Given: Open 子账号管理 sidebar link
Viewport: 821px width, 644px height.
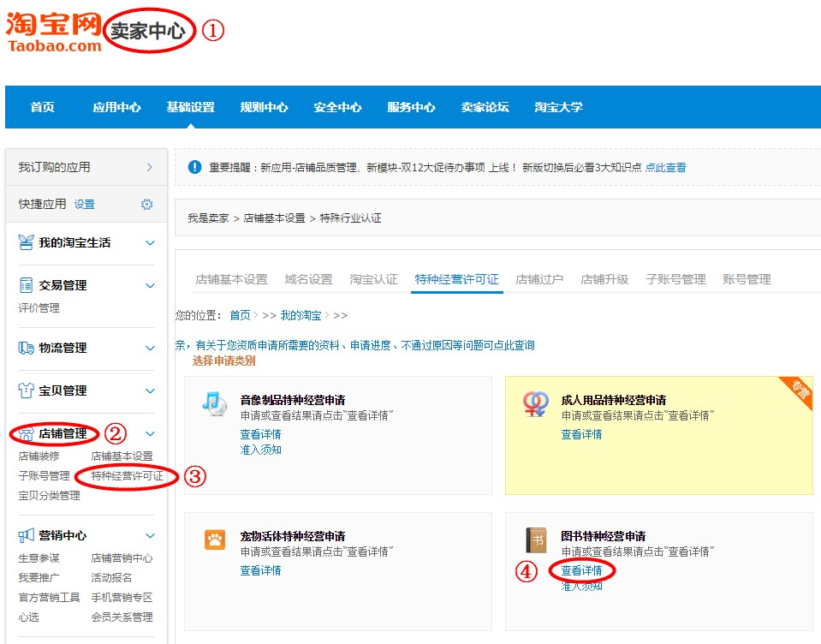Looking at the screenshot, I should click(x=44, y=476).
